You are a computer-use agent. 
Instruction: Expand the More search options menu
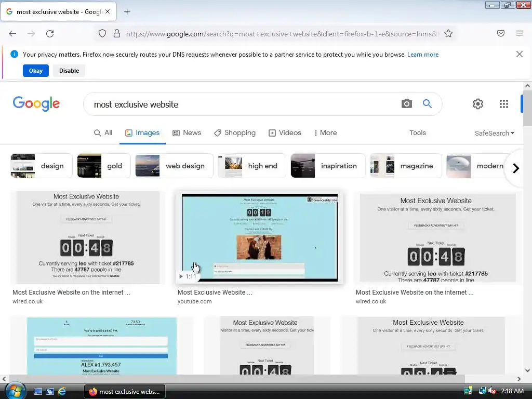[325, 132]
